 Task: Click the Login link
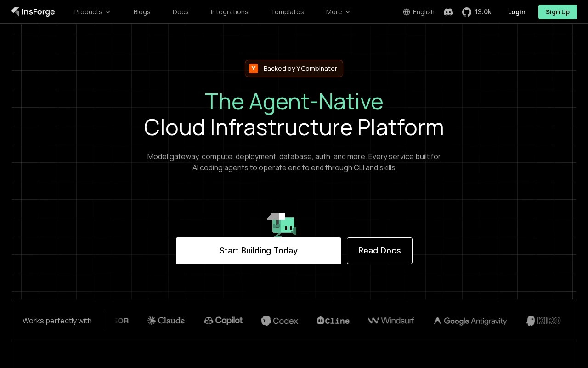point(517,12)
